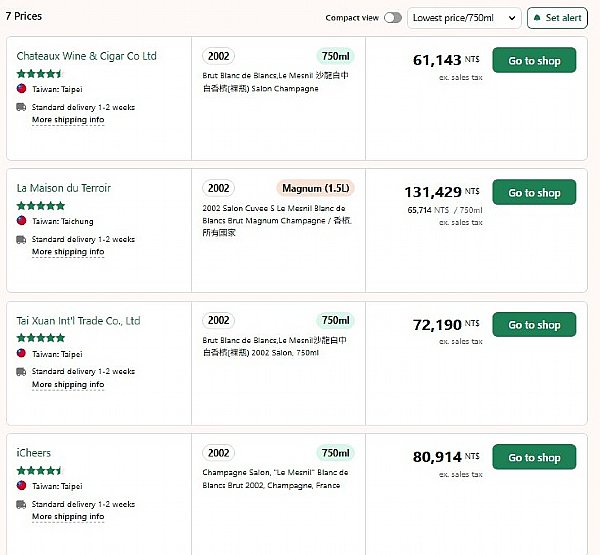600x555 pixels.
Task: Click More shipping info under La Maison du Terroir
Action: (x=68, y=252)
